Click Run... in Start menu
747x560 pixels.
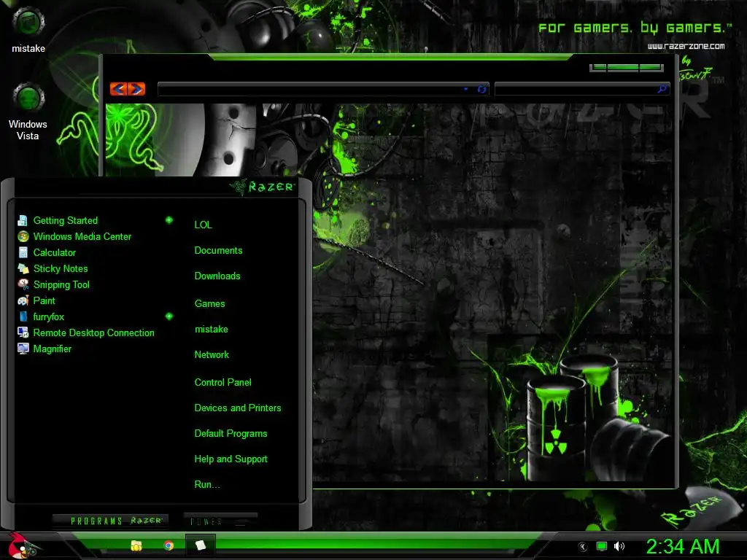(x=206, y=485)
